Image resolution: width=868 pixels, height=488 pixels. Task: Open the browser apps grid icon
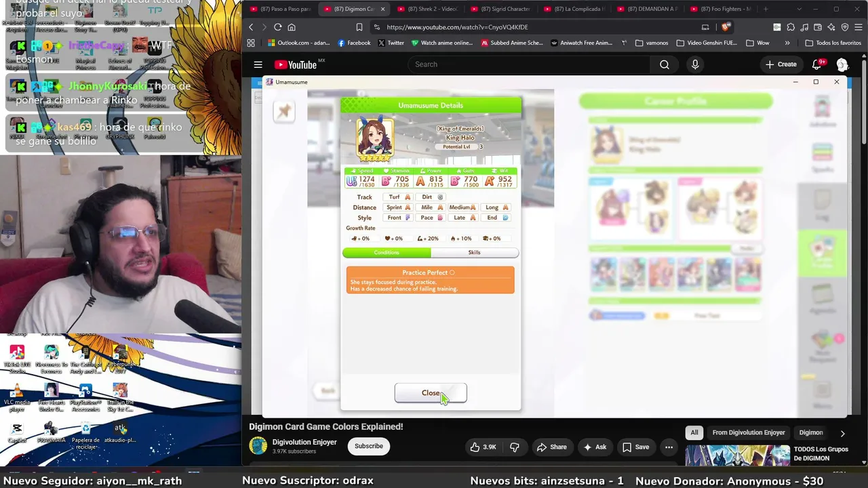point(251,43)
